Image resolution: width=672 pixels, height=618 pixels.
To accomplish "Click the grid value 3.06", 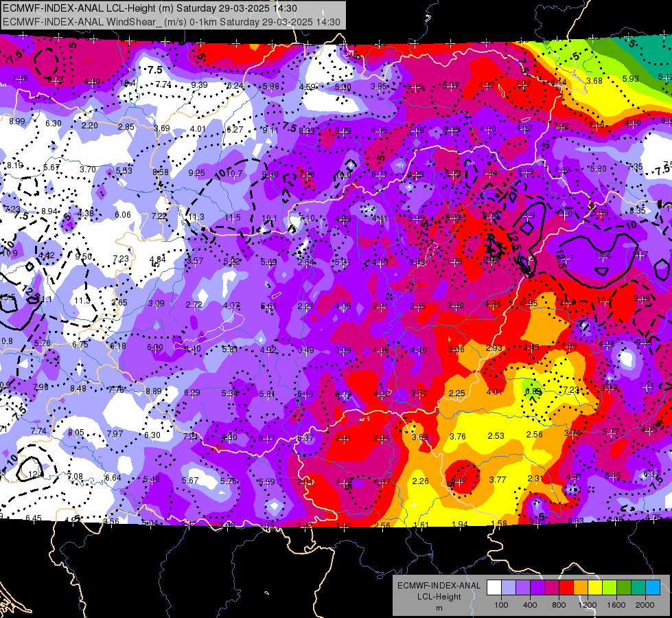I will click(x=456, y=349).
